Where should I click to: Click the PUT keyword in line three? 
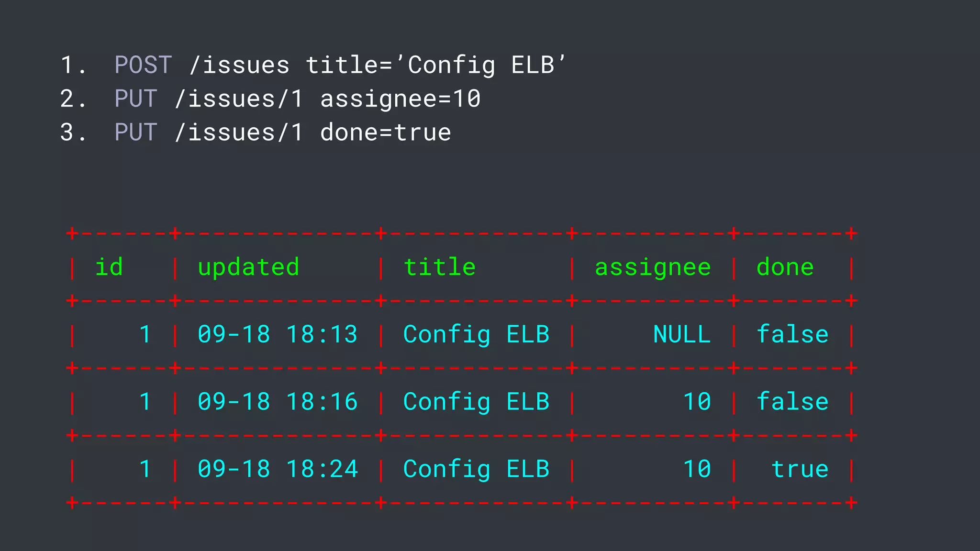pos(136,132)
